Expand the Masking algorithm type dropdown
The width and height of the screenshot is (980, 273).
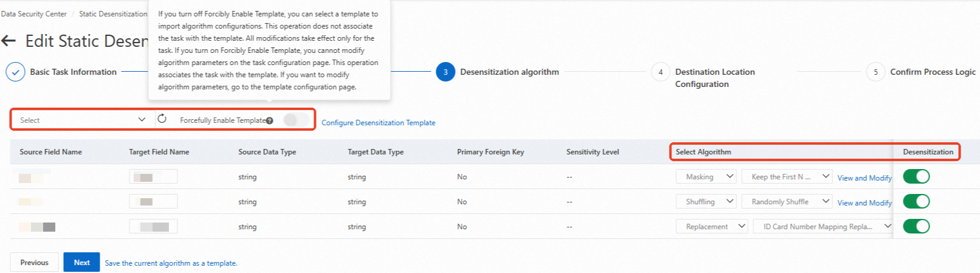[707, 177]
